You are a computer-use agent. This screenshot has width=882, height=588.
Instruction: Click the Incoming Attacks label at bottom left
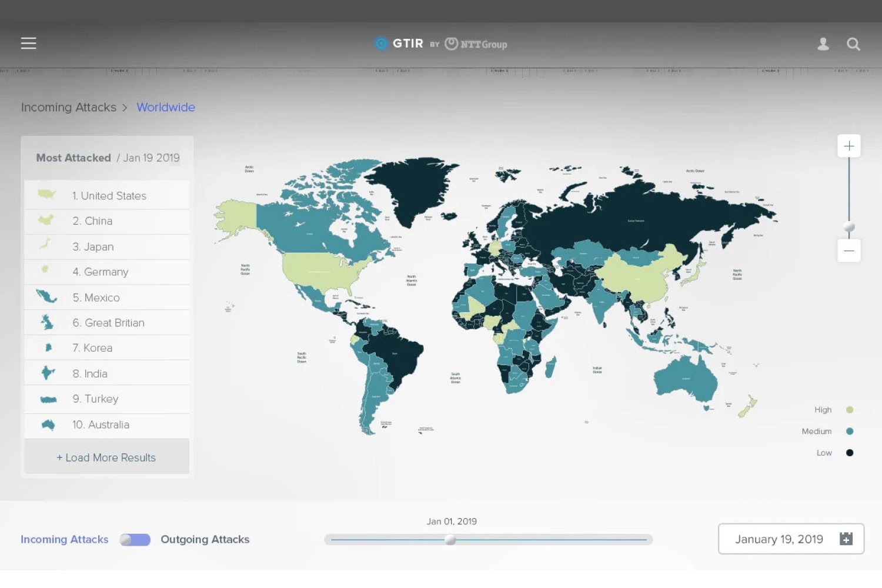[x=64, y=539]
